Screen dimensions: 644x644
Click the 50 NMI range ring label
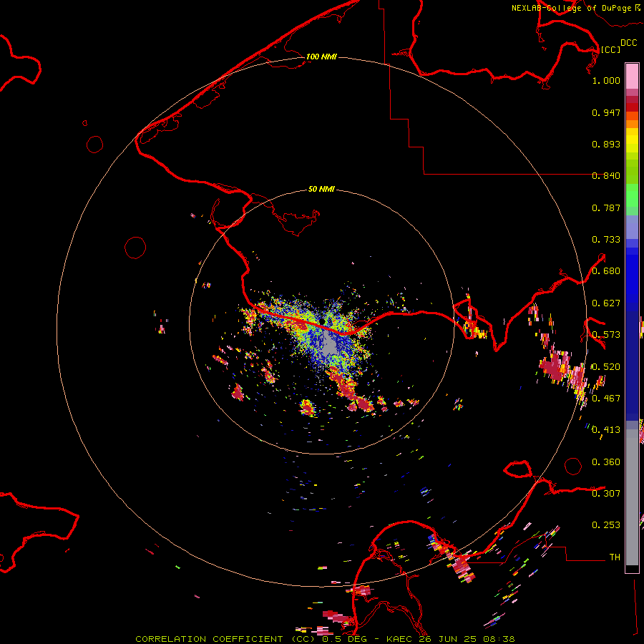321,190
